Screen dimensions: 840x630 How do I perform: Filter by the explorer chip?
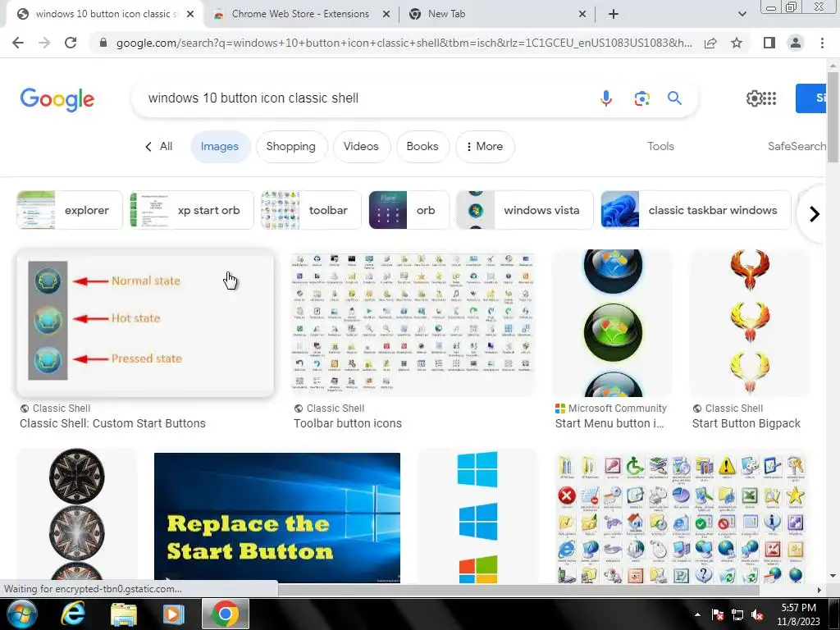click(70, 210)
